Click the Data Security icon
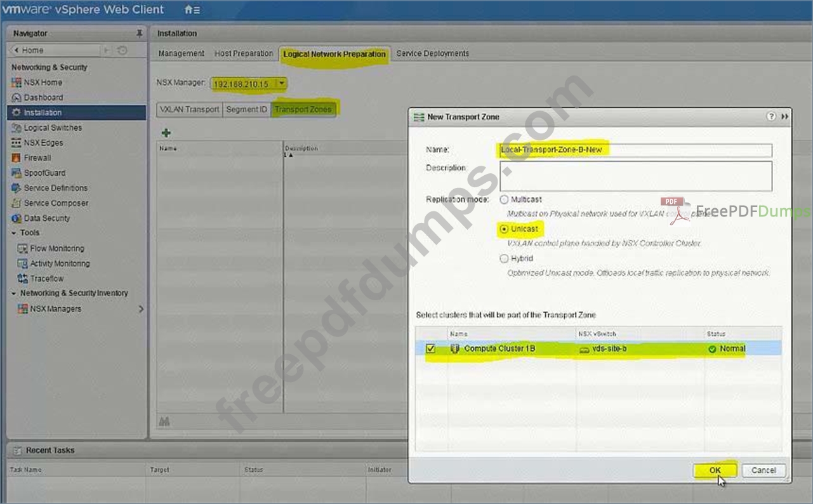The width and height of the screenshot is (813, 504). click(x=17, y=218)
